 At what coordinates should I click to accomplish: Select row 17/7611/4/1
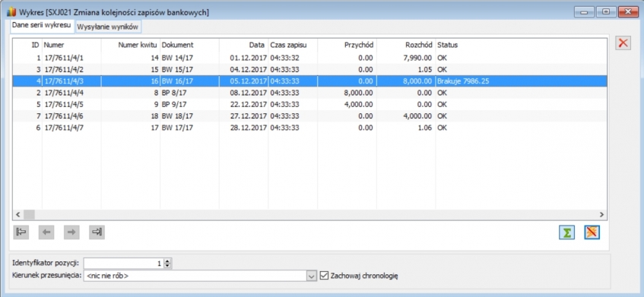[309, 58]
